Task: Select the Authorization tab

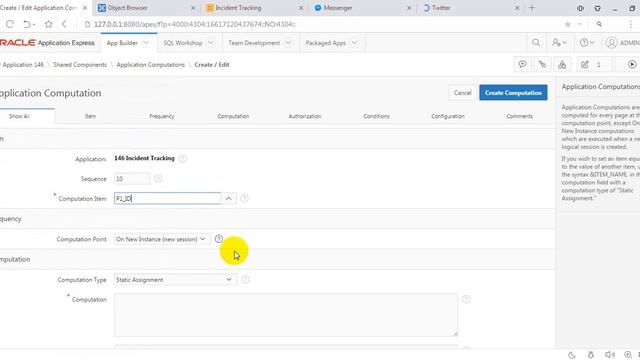Action: click(305, 116)
